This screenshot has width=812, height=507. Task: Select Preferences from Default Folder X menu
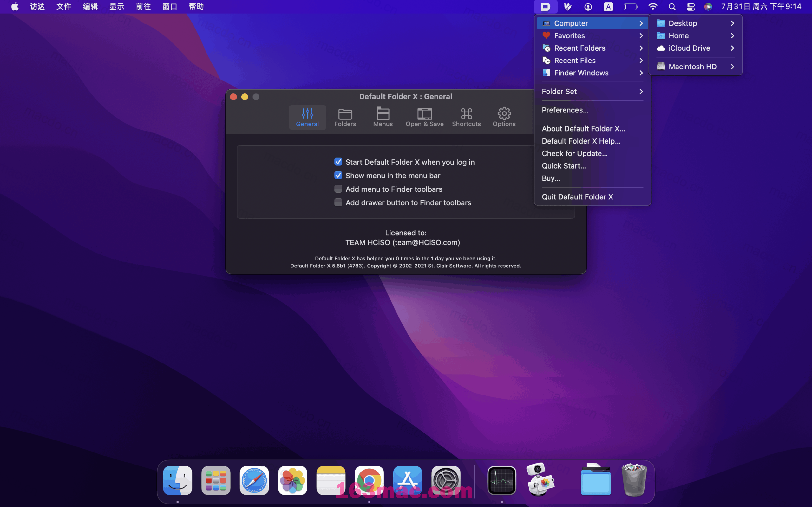coord(565,110)
